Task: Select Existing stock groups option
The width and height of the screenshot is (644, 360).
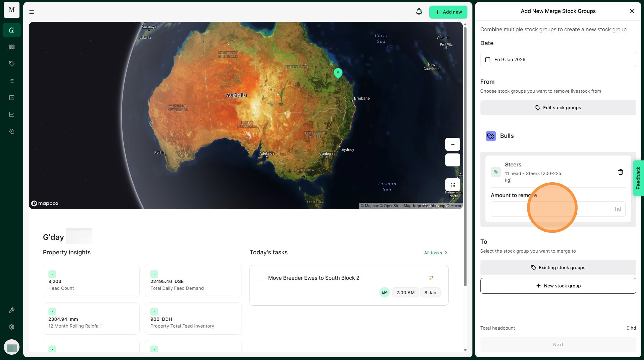Action: (x=558, y=268)
